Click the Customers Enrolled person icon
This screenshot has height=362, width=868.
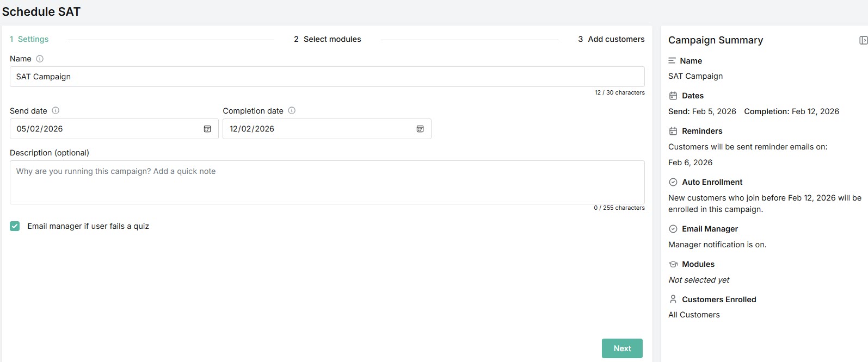pyautogui.click(x=673, y=299)
